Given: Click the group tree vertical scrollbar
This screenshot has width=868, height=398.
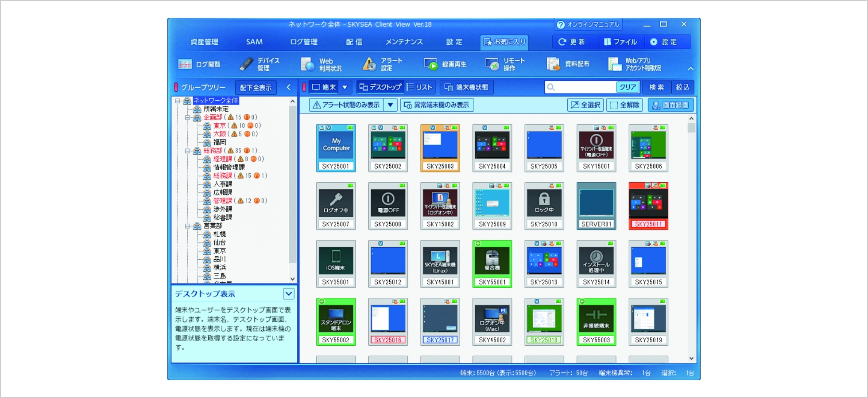Looking at the screenshot, I should pyautogui.click(x=292, y=190).
